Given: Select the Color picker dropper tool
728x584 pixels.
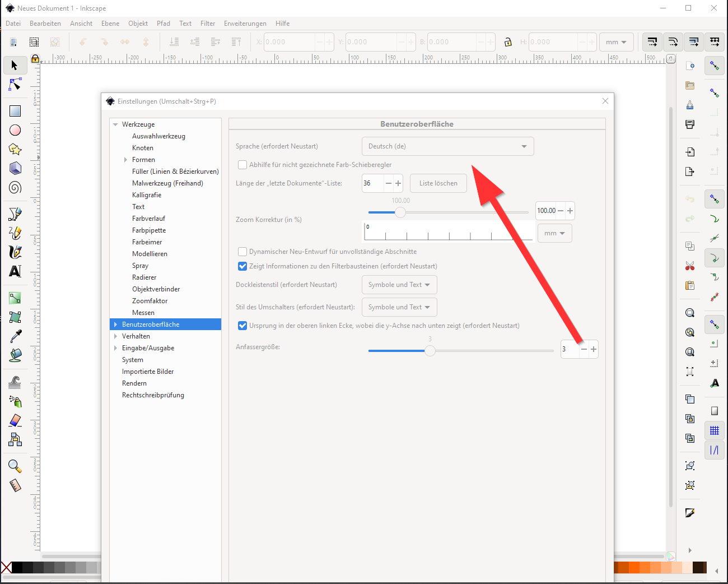Looking at the screenshot, I should click(x=15, y=336).
